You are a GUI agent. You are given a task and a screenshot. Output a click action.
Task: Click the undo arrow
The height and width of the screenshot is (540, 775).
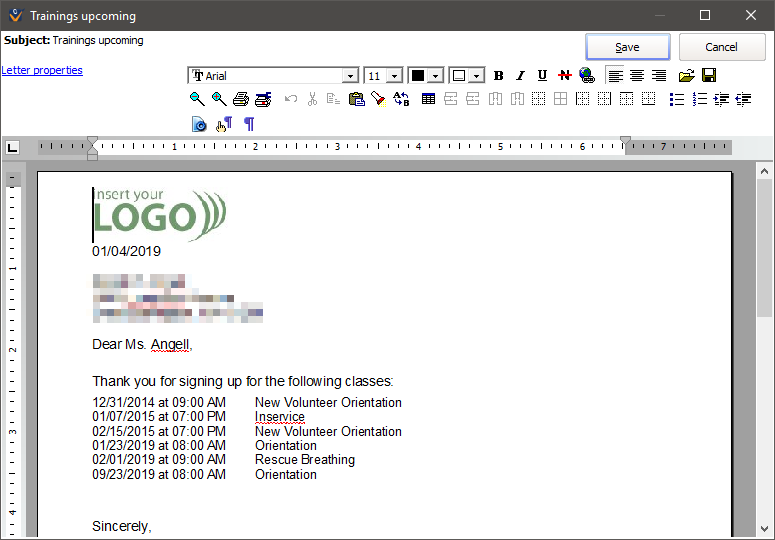291,99
